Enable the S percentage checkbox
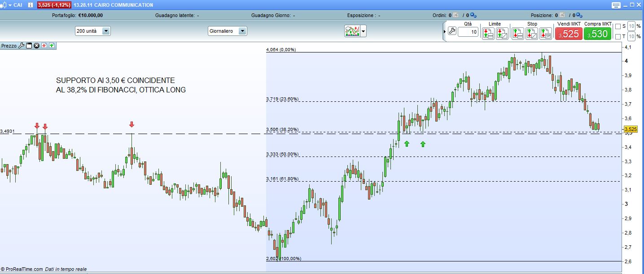The height and width of the screenshot is (274, 644). [618, 26]
